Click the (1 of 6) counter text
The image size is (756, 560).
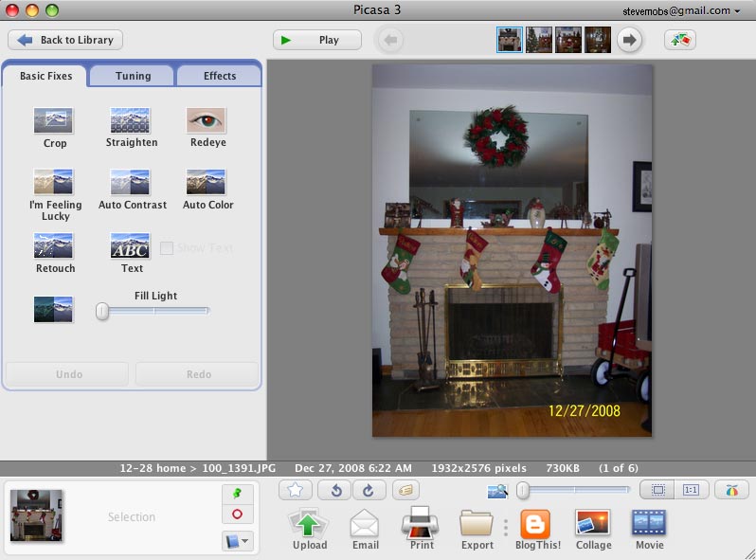(618, 468)
